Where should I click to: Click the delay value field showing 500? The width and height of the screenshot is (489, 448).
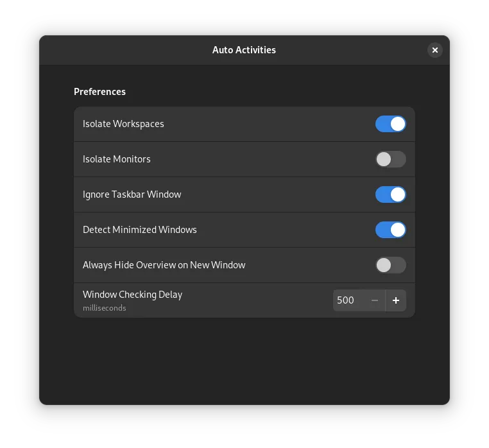click(347, 300)
